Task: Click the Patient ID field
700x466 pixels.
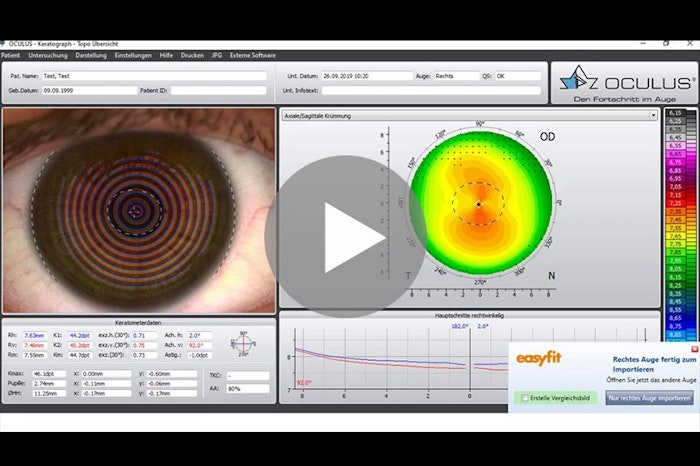Action: [x=219, y=89]
